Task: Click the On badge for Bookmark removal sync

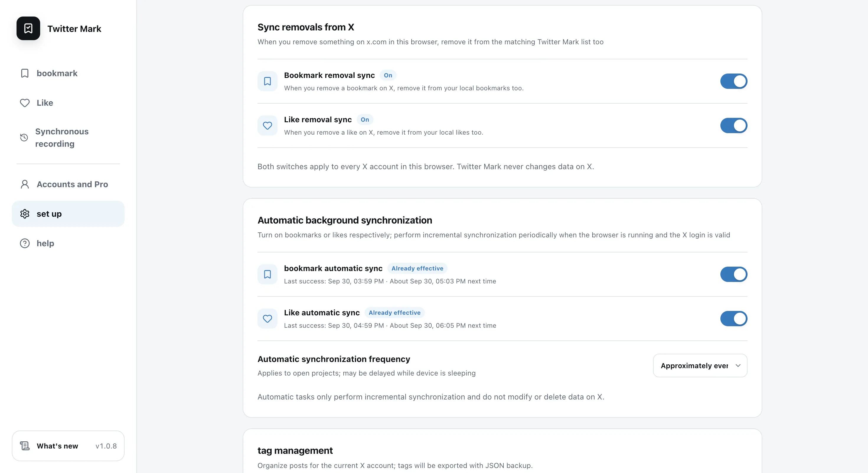Action: (x=388, y=75)
